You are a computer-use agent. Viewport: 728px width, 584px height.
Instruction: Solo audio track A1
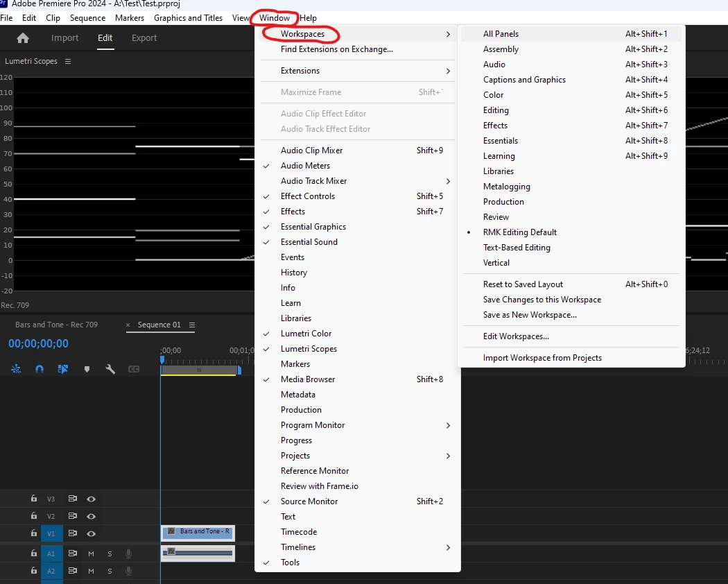click(110, 553)
